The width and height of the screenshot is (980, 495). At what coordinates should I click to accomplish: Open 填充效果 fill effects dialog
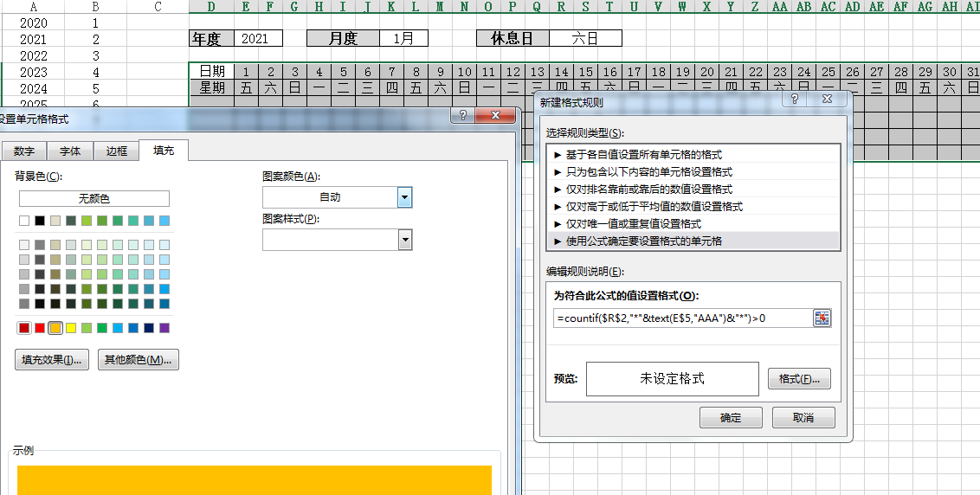click(52, 360)
